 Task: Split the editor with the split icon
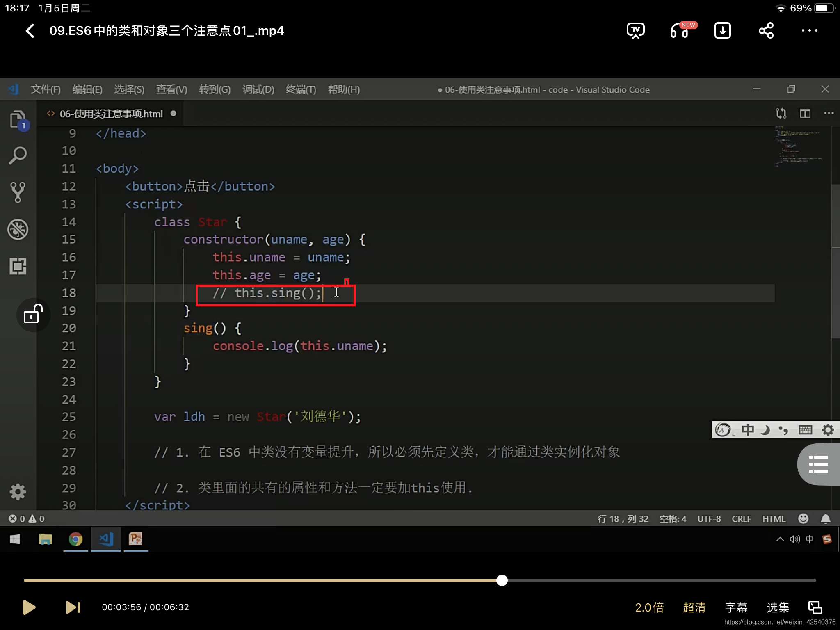805,114
